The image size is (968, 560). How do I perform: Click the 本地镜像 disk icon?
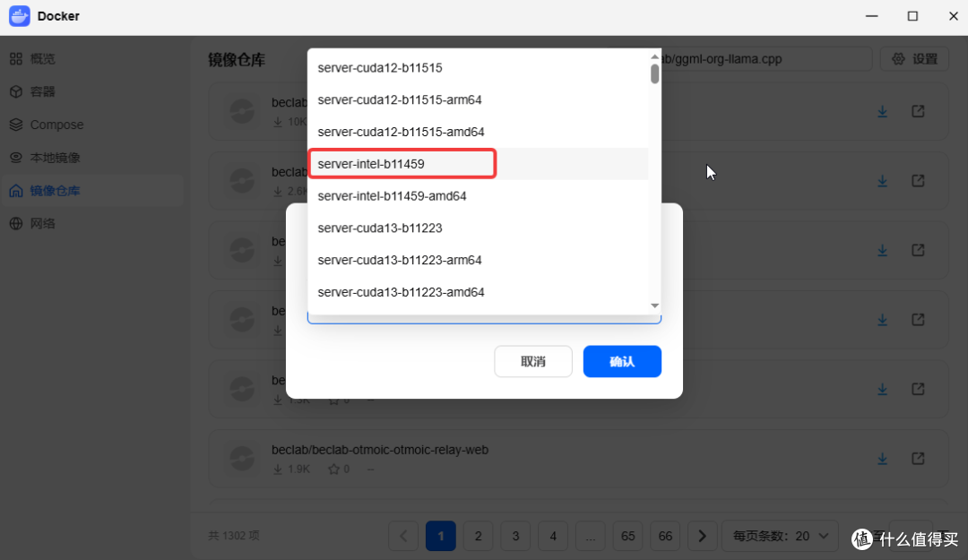[x=16, y=158]
